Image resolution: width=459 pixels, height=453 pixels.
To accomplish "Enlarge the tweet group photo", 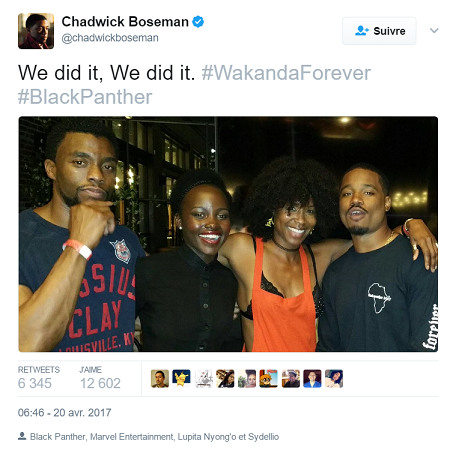I will click(x=228, y=234).
